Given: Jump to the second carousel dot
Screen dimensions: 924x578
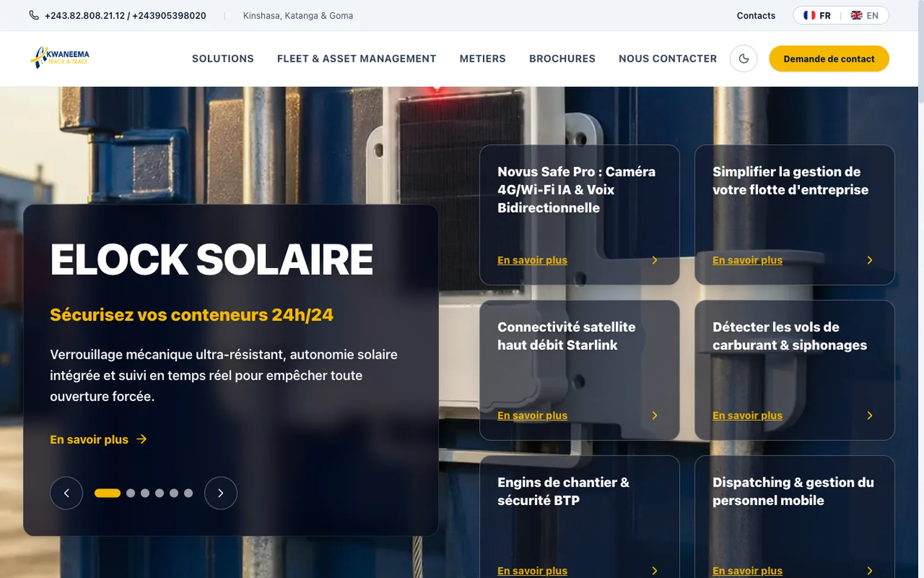Looking at the screenshot, I should click(131, 493).
